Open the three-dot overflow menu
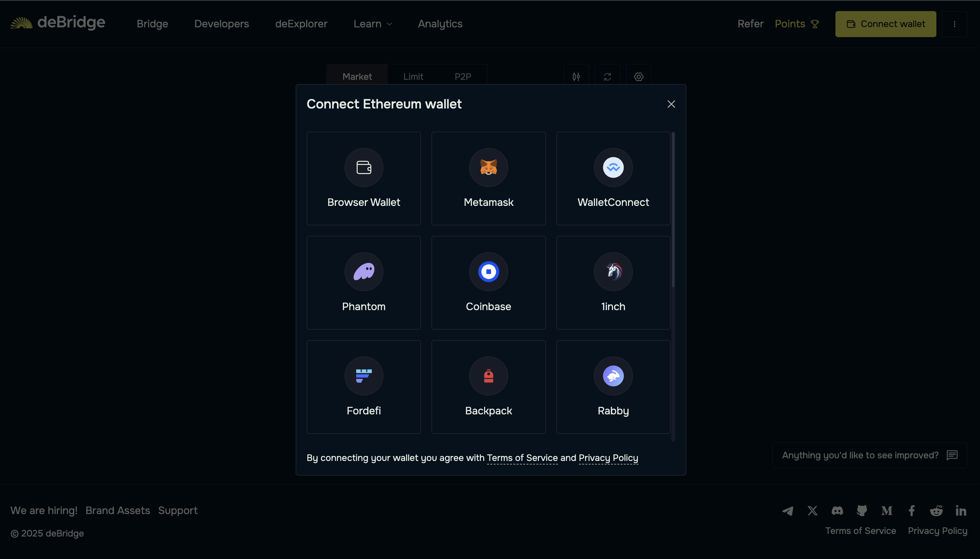 pyautogui.click(x=955, y=24)
